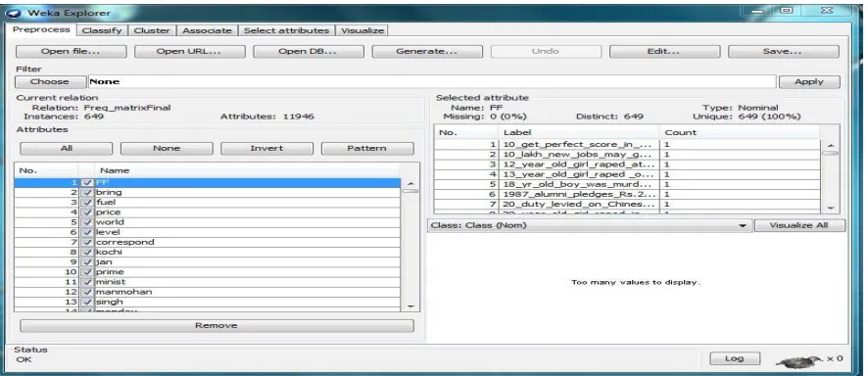Uncheck the level attribute checkbox
Viewport: 868px width, 376px height.
(87, 232)
